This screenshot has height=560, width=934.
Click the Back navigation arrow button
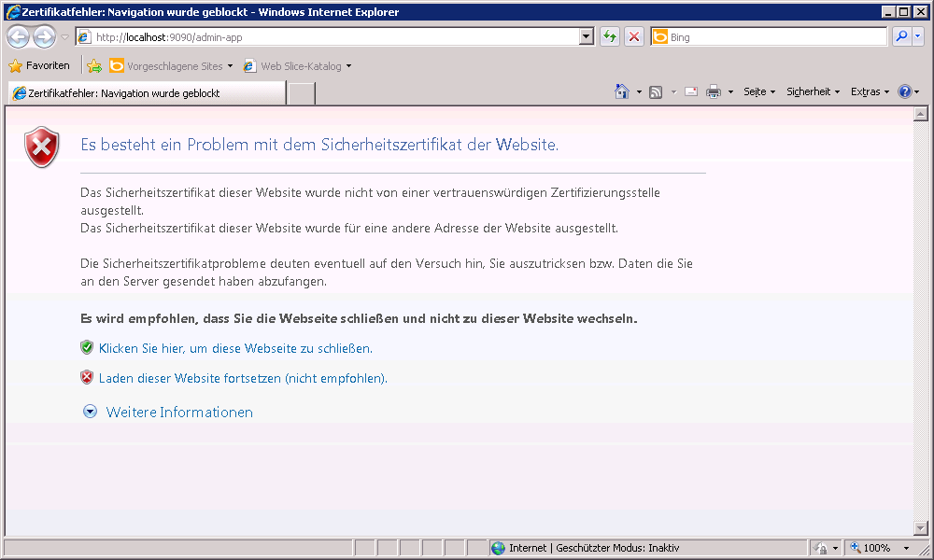[x=18, y=37]
